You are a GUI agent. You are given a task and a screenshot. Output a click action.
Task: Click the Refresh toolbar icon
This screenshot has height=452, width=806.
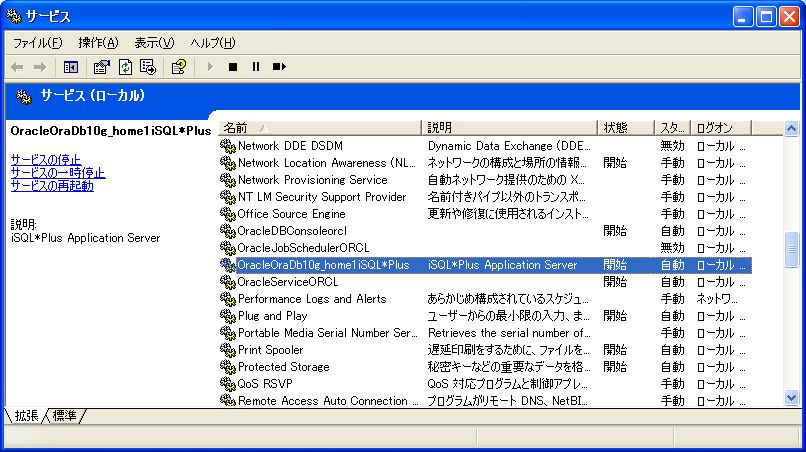click(x=125, y=67)
